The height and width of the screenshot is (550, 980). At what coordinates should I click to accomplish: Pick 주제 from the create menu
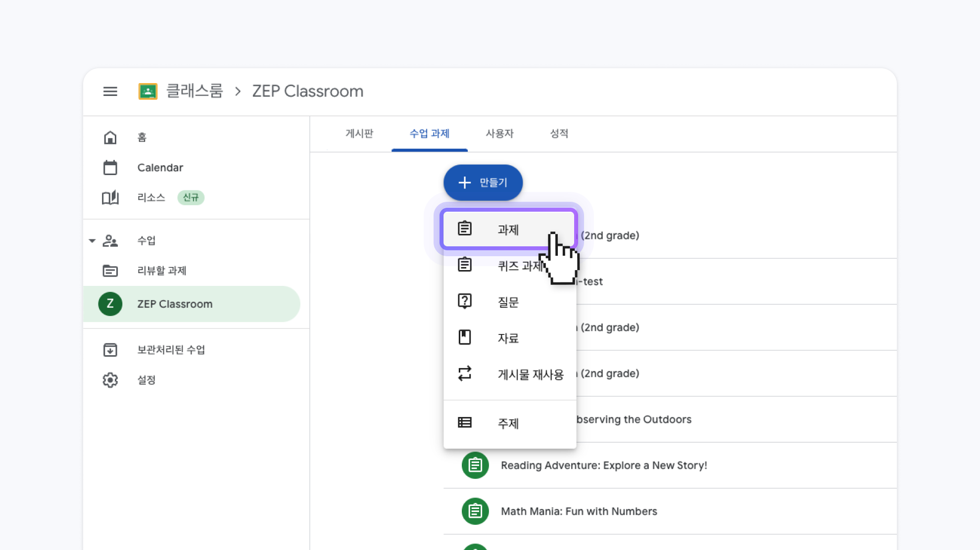508,423
